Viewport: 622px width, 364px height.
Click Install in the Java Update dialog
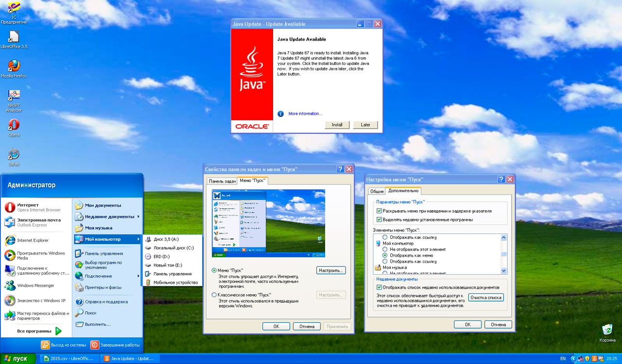click(337, 125)
